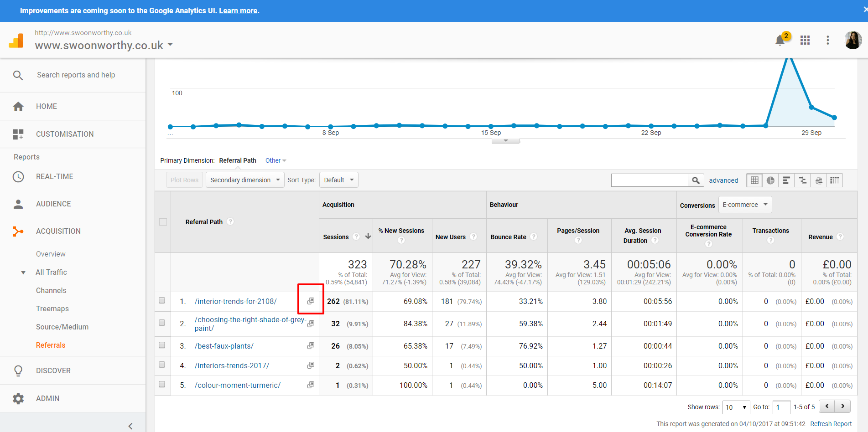Click the table search magnifier icon
Screen dimensions: 868x432
tap(696, 180)
